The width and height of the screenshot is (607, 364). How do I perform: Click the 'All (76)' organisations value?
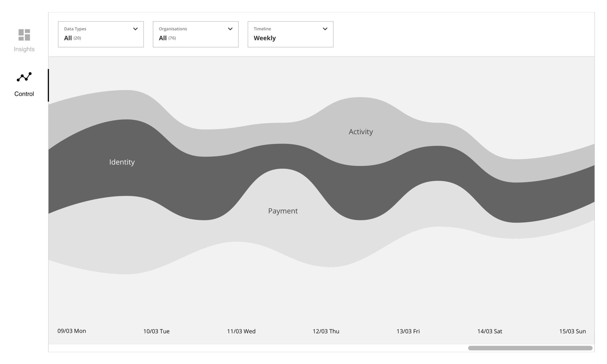167,38
